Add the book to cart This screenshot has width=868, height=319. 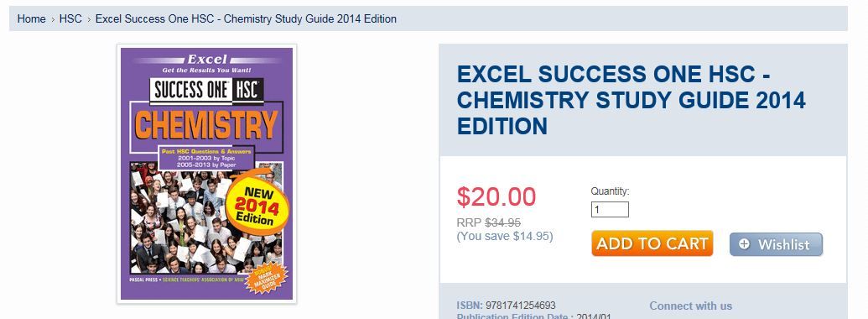tap(652, 243)
